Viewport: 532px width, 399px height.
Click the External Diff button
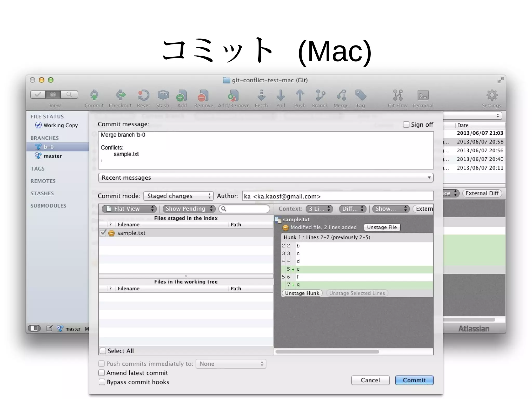click(482, 193)
